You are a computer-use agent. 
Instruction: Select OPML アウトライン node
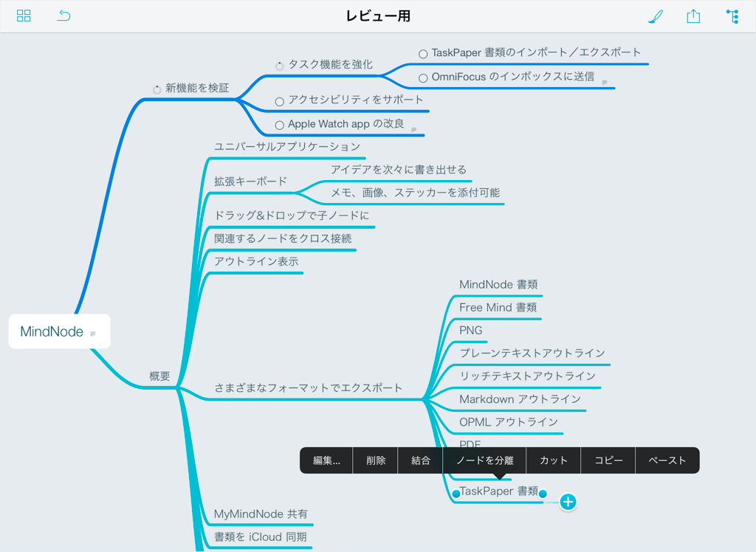508,422
